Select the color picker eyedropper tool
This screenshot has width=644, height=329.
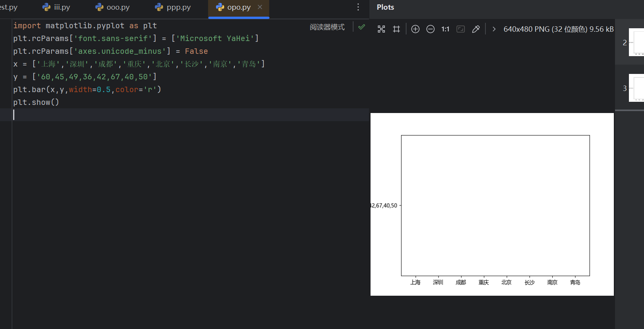(476, 29)
